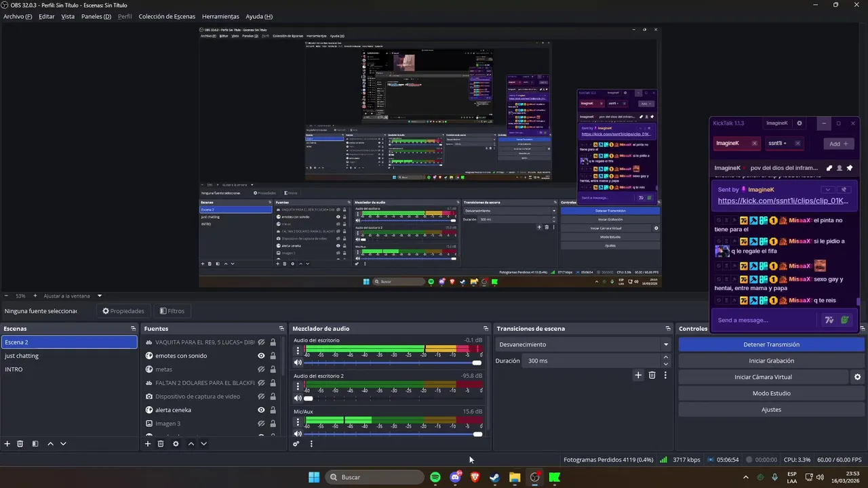The width and height of the screenshot is (868, 488).
Task: Delete selected source with trash icon
Action: (x=161, y=444)
